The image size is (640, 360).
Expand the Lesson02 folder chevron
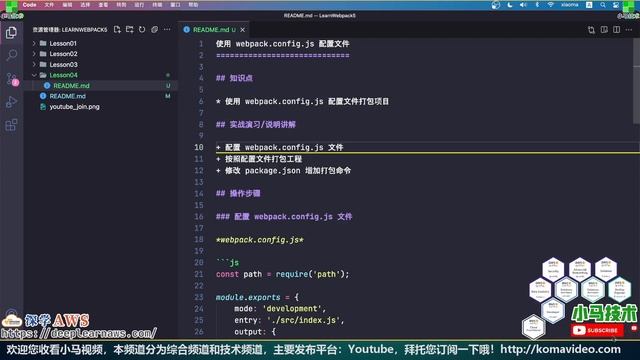pos(34,54)
